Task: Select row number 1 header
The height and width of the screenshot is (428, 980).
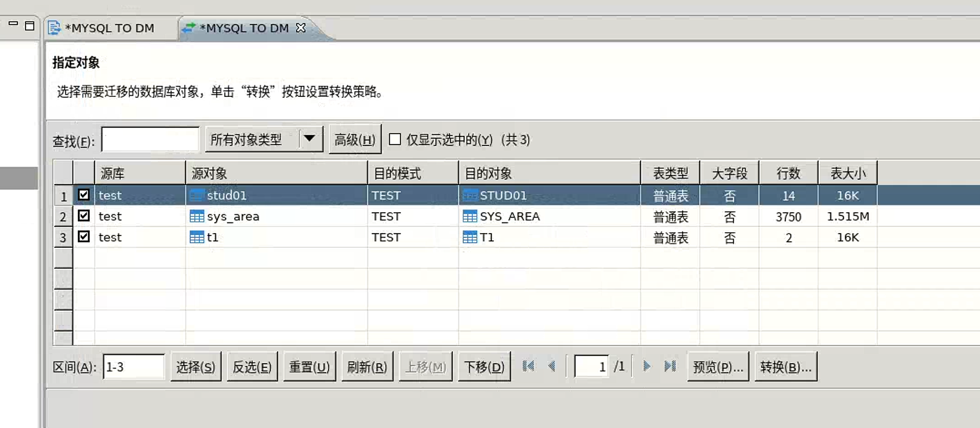Action: [x=63, y=196]
